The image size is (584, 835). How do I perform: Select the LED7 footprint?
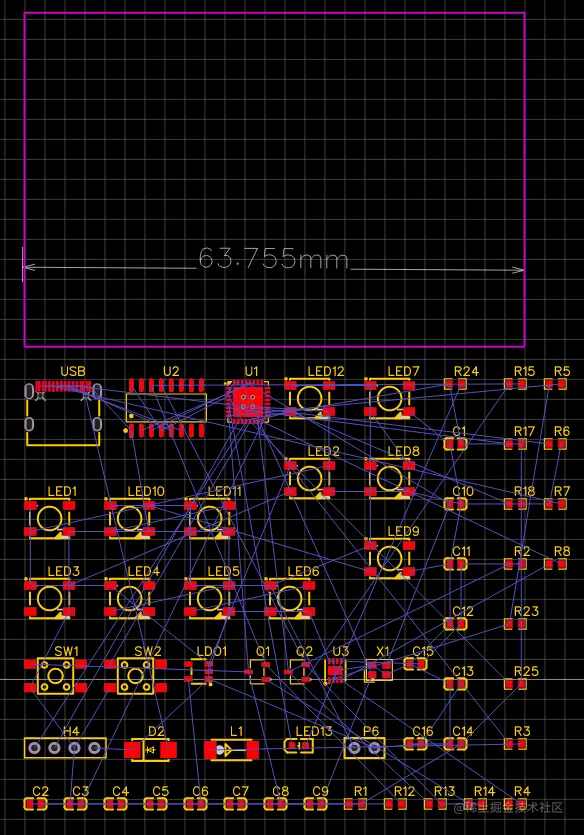[x=390, y=398]
